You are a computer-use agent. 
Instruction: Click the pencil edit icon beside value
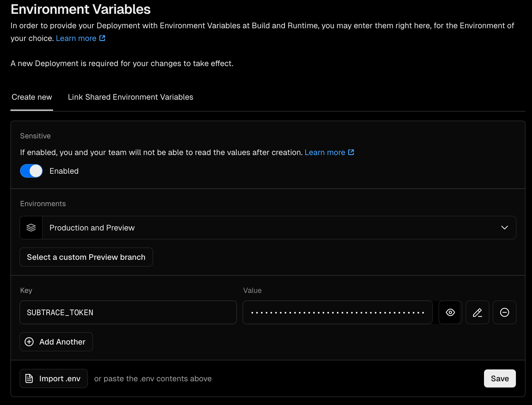tap(477, 312)
